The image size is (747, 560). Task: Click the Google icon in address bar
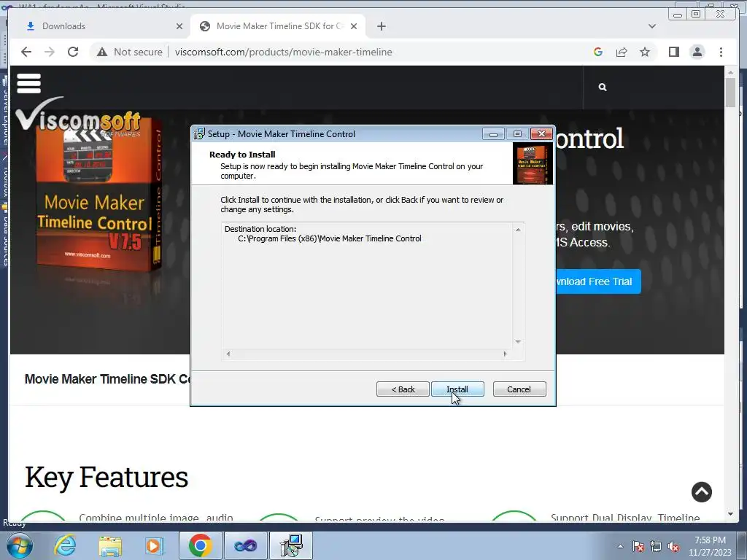598,52
